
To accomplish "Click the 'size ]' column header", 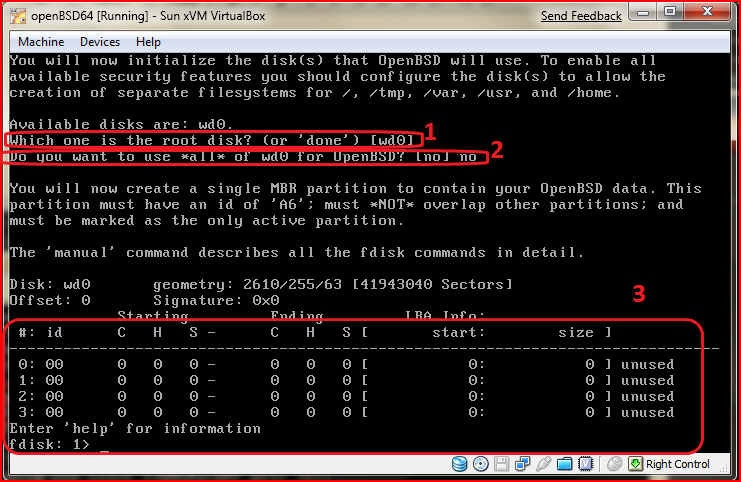I will tap(585, 333).
